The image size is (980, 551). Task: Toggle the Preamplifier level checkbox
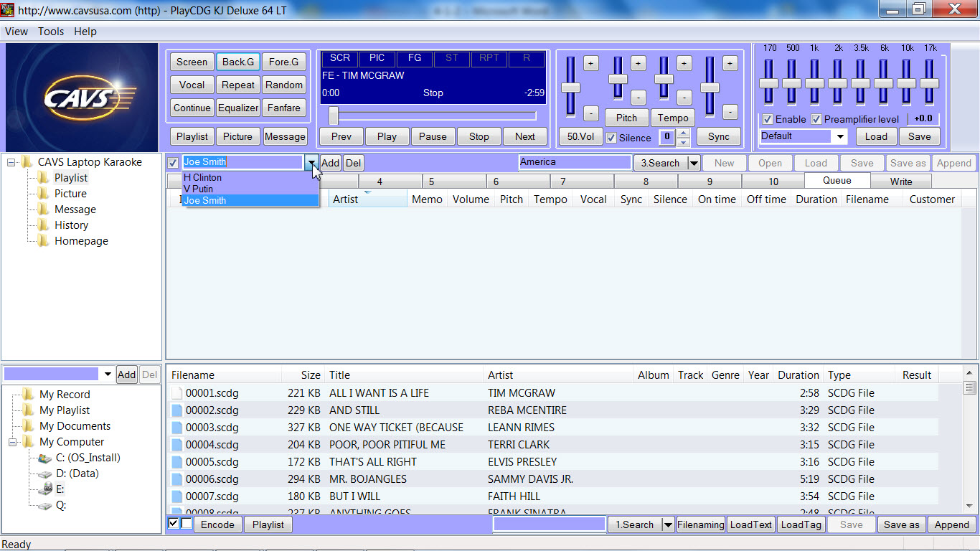coord(816,119)
